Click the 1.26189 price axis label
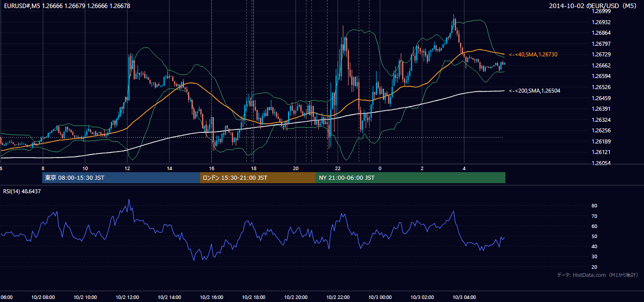644x302 pixels. click(x=601, y=141)
